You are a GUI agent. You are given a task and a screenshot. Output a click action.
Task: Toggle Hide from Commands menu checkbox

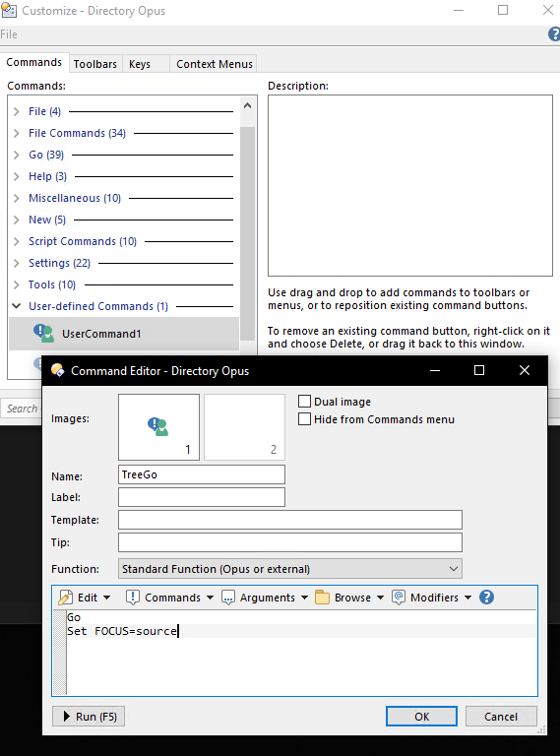pos(304,419)
